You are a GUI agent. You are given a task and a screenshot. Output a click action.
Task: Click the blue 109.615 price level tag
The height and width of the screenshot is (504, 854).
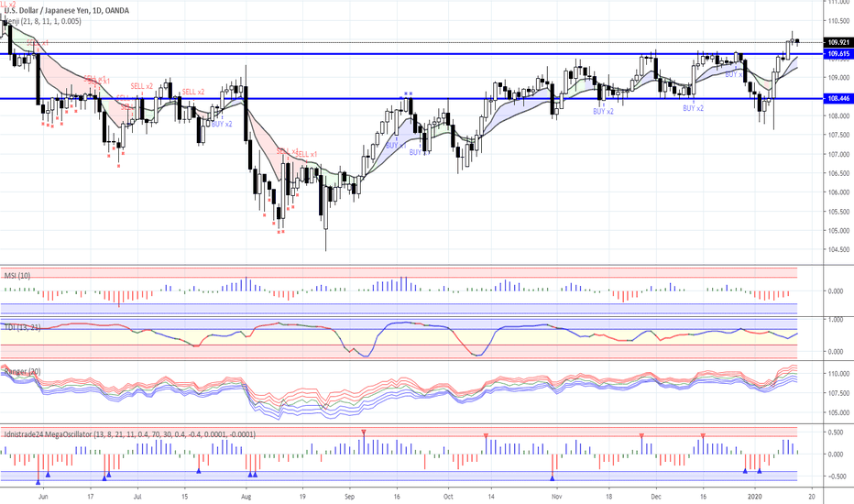pos(836,54)
